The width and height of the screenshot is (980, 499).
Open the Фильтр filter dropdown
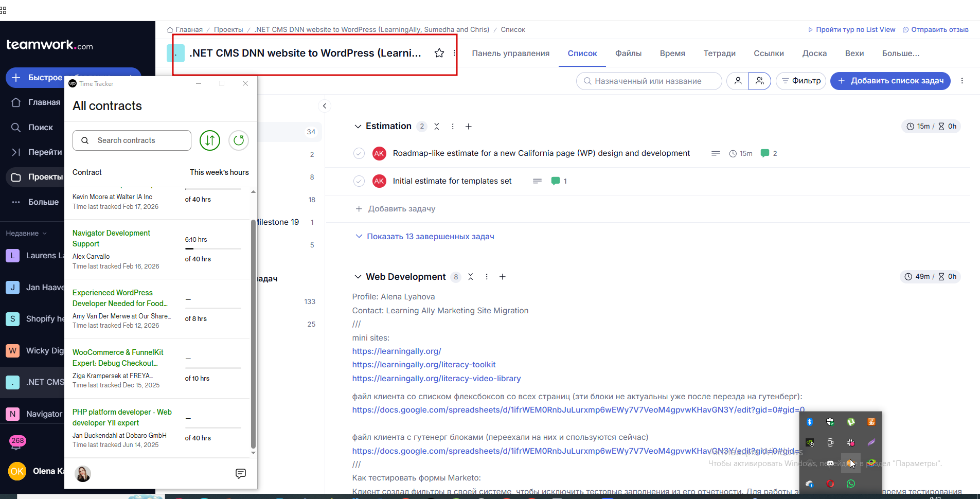click(801, 81)
